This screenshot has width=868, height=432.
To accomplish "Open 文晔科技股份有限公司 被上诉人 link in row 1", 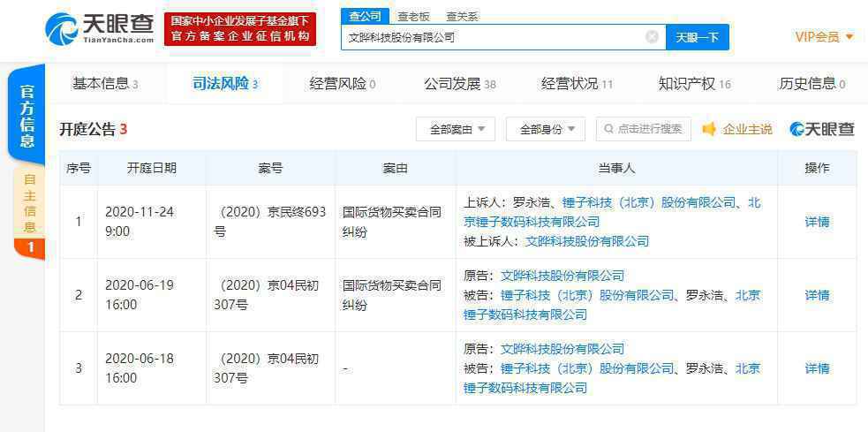I will point(587,241).
